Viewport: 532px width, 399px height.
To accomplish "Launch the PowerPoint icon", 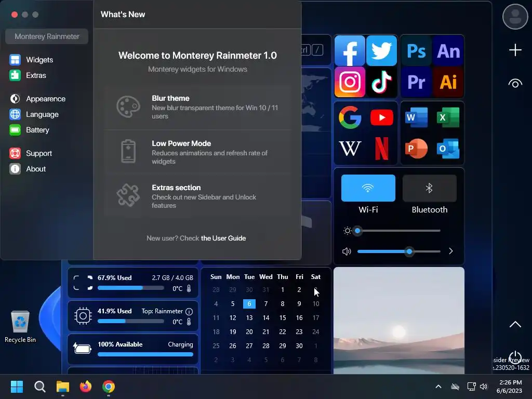I will [x=416, y=148].
